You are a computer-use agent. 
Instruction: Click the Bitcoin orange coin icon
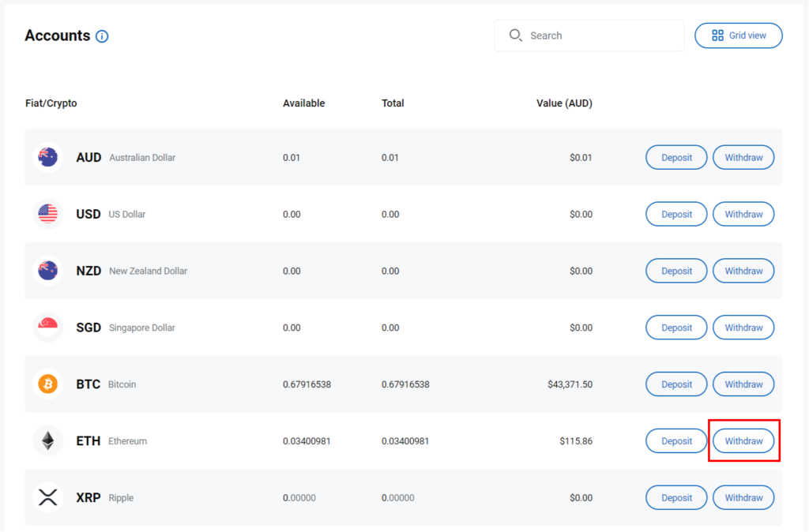[x=48, y=384]
